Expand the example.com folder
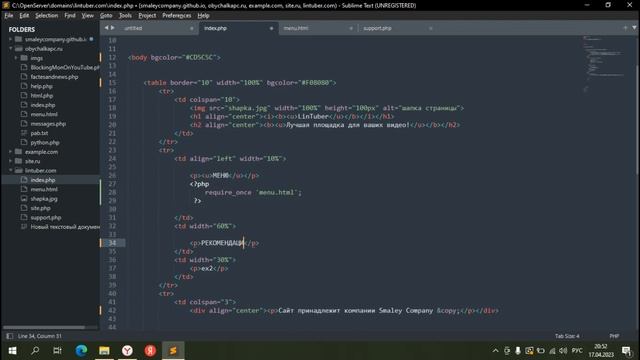 (x=11, y=152)
